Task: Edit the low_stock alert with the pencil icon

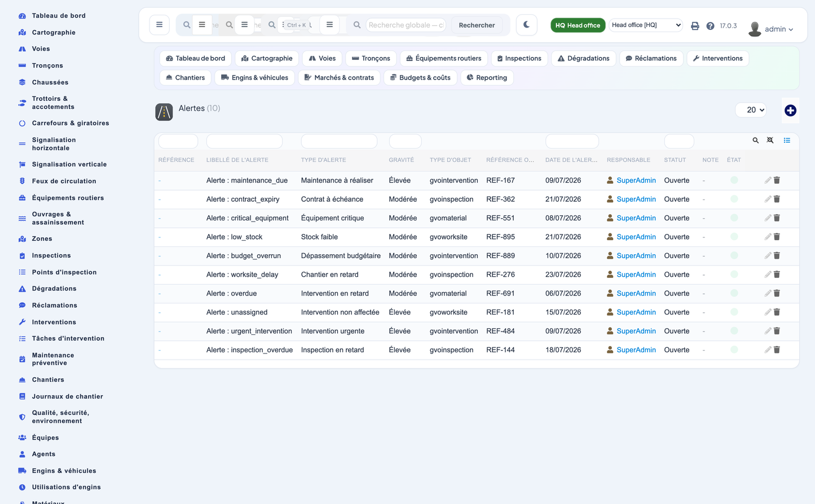Action: (x=768, y=237)
